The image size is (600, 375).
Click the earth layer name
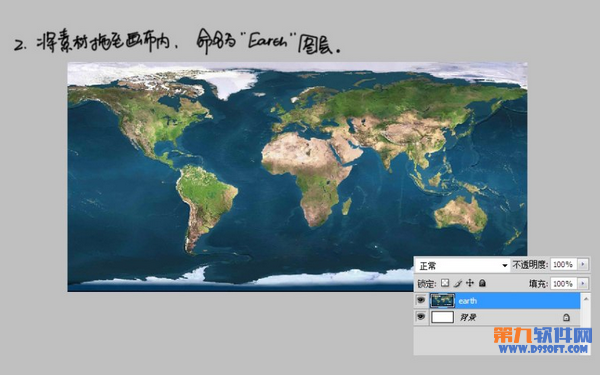468,301
